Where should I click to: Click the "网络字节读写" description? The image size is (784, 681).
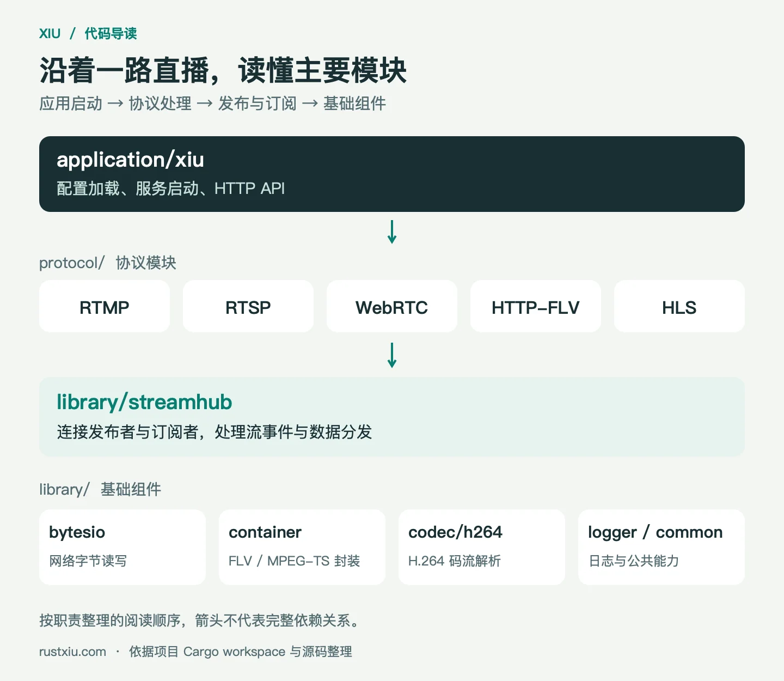click(x=88, y=561)
